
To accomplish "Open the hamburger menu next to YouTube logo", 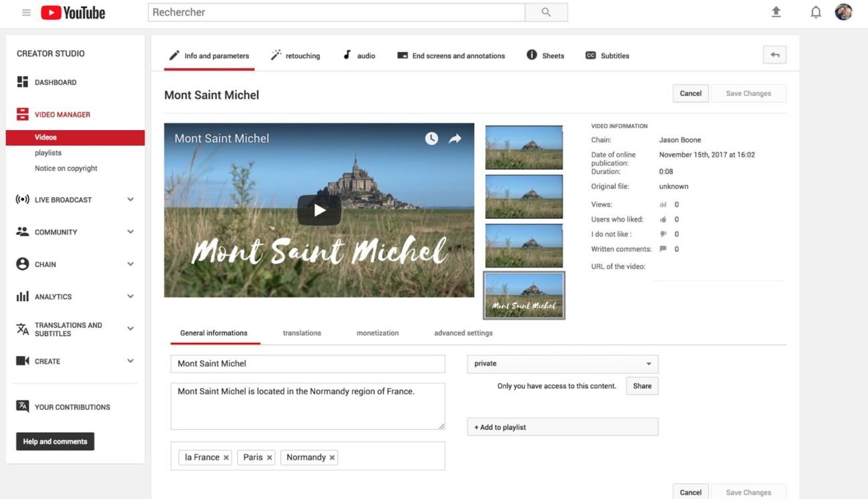I will (26, 11).
